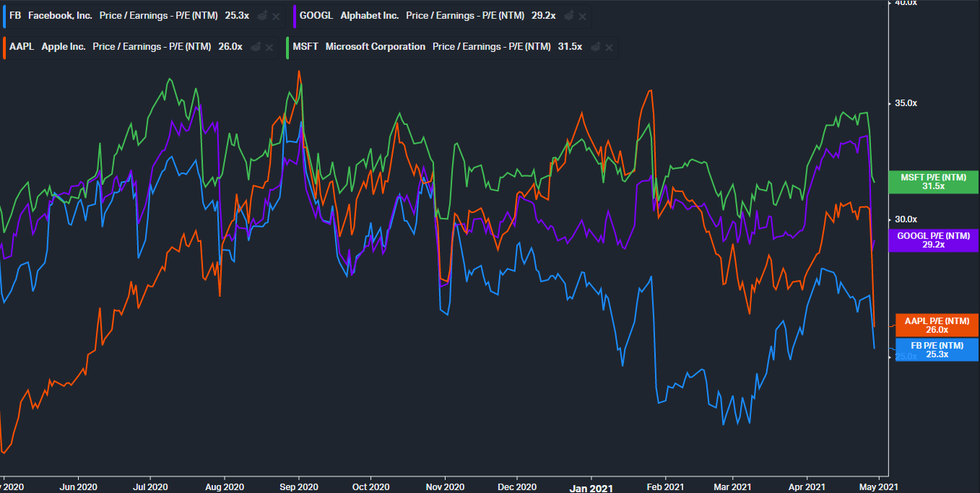980x493 pixels.
Task: Click the blue FB color bar in legend
Action: point(4,15)
